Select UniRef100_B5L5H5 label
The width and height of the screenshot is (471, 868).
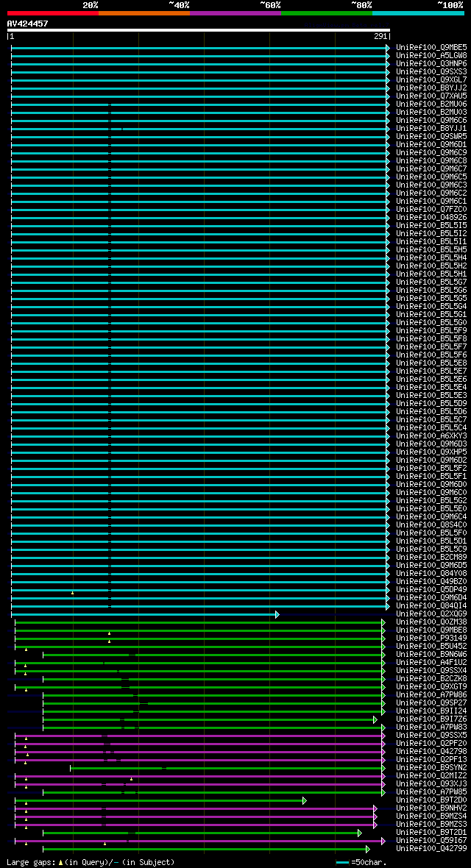[432, 249]
